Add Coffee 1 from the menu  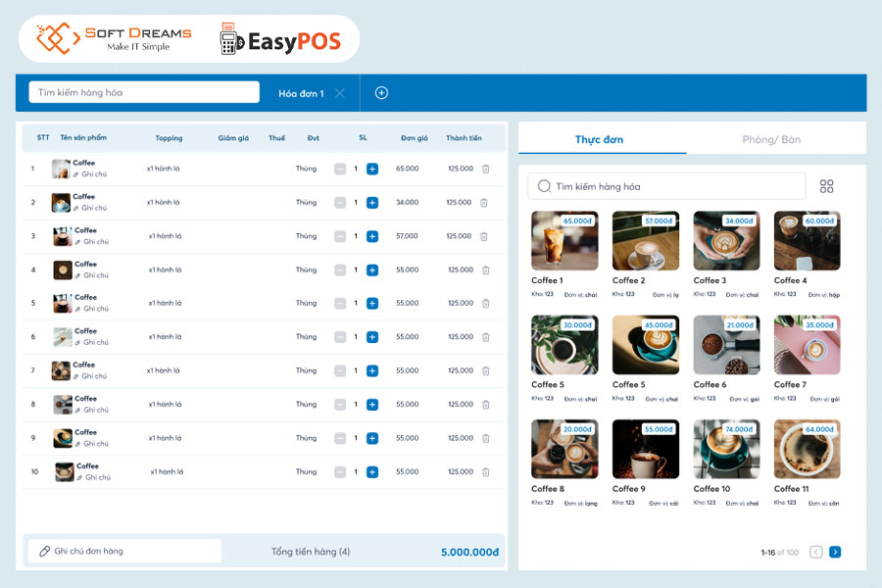click(x=564, y=241)
